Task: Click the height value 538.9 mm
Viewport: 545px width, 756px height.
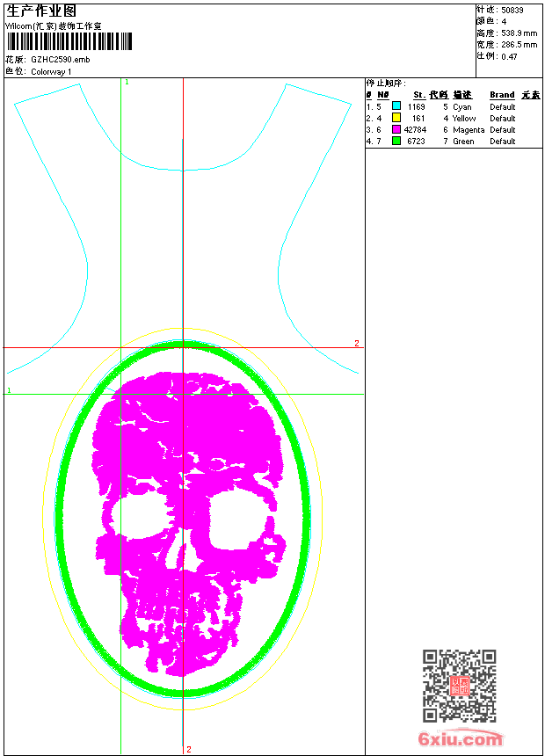Action: click(x=519, y=33)
